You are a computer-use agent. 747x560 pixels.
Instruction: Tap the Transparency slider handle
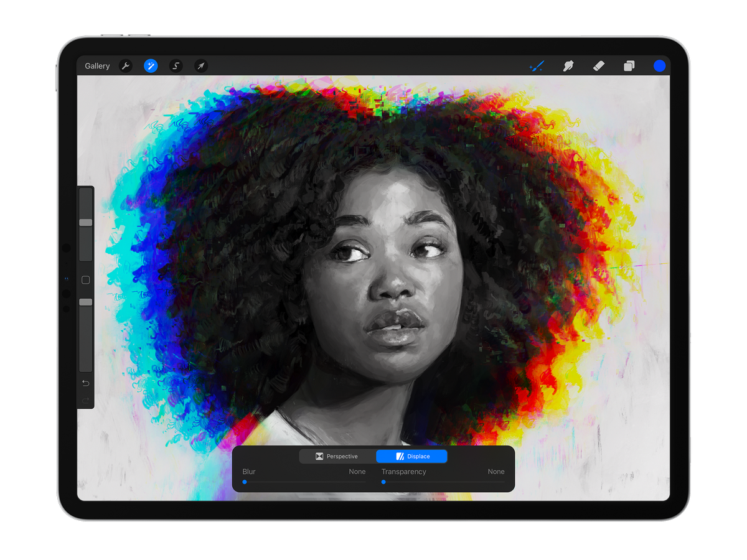click(382, 481)
